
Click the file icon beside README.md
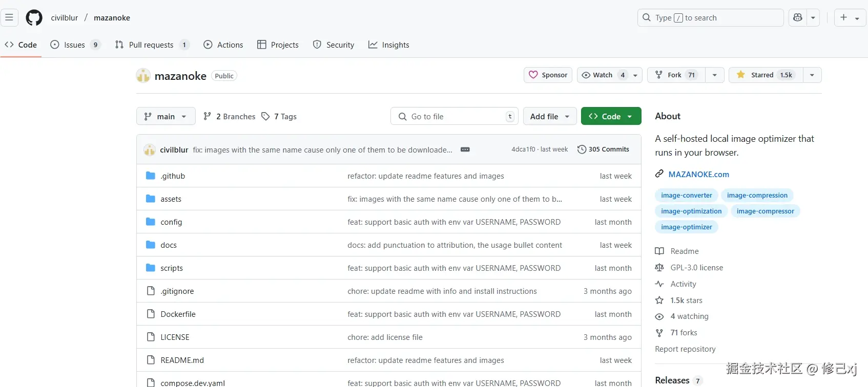tap(151, 360)
